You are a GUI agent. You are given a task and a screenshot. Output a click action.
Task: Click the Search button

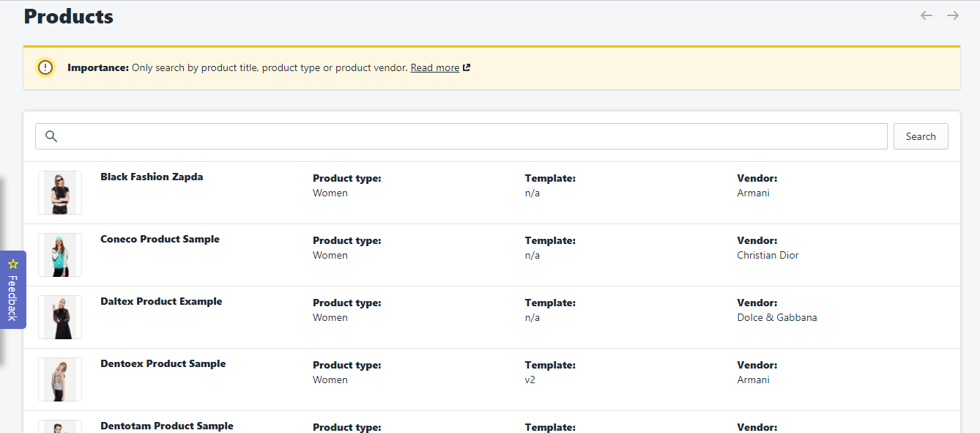(921, 136)
